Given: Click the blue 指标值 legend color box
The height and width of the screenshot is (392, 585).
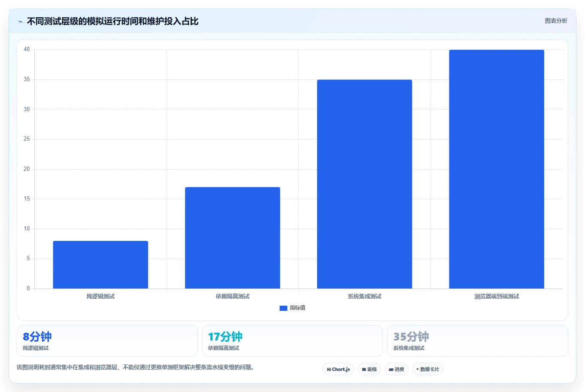Looking at the screenshot, I should pyautogui.click(x=283, y=308).
